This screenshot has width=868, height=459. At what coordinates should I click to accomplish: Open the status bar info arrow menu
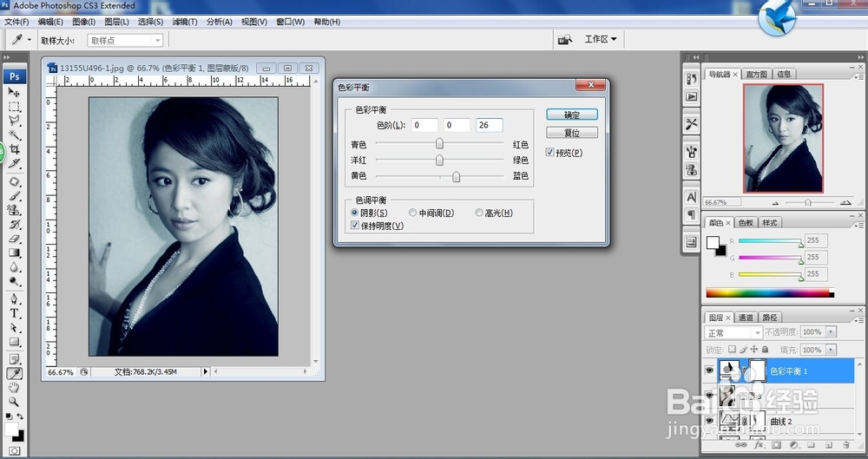coord(206,371)
